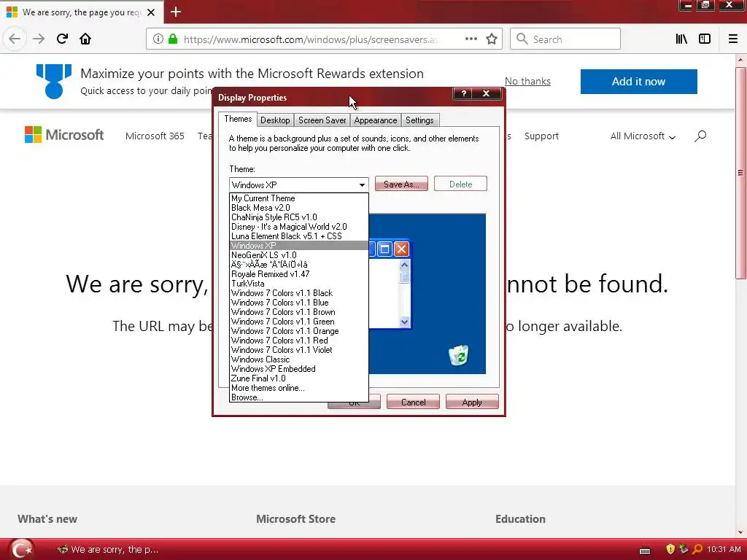This screenshot has height=560, width=747.
Task: Click the Display Properties help question button
Action: point(463,93)
